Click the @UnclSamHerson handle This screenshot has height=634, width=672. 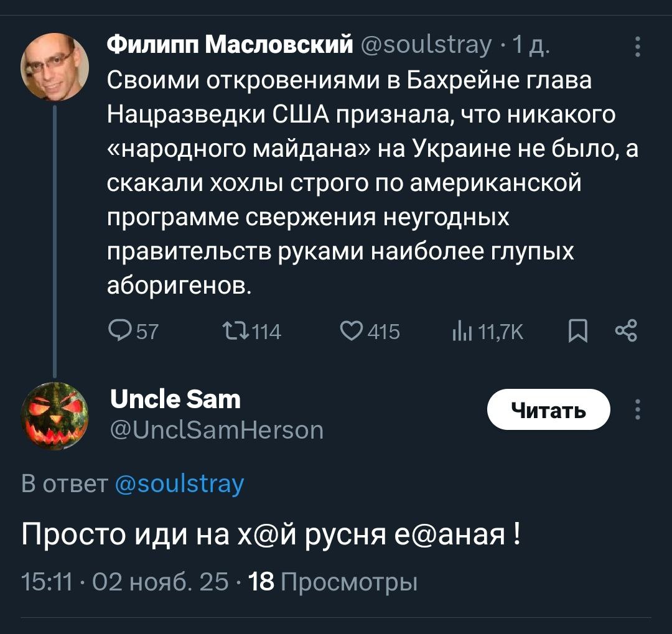click(x=216, y=430)
